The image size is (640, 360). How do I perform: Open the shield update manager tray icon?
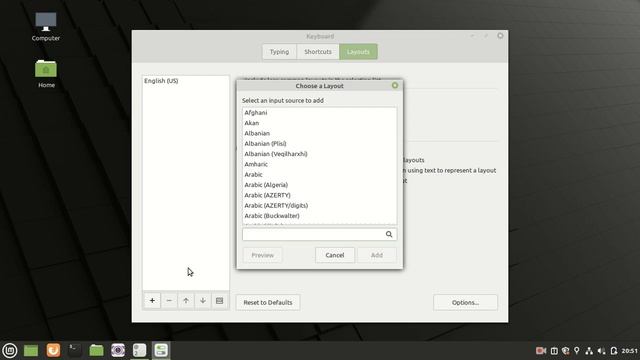click(565, 351)
